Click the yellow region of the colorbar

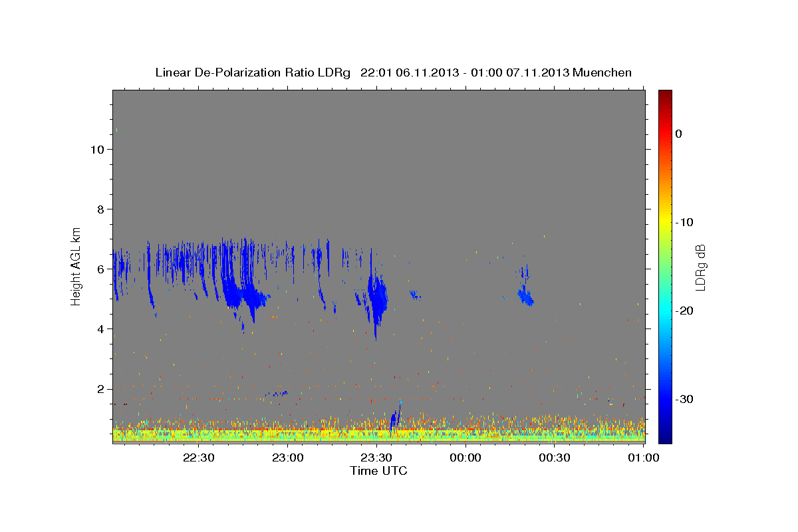(x=665, y=222)
